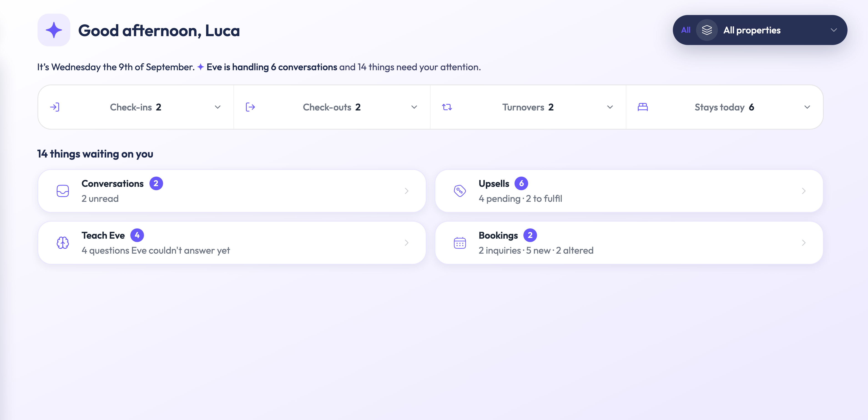Open the All properties dropdown chevron

coord(834,30)
